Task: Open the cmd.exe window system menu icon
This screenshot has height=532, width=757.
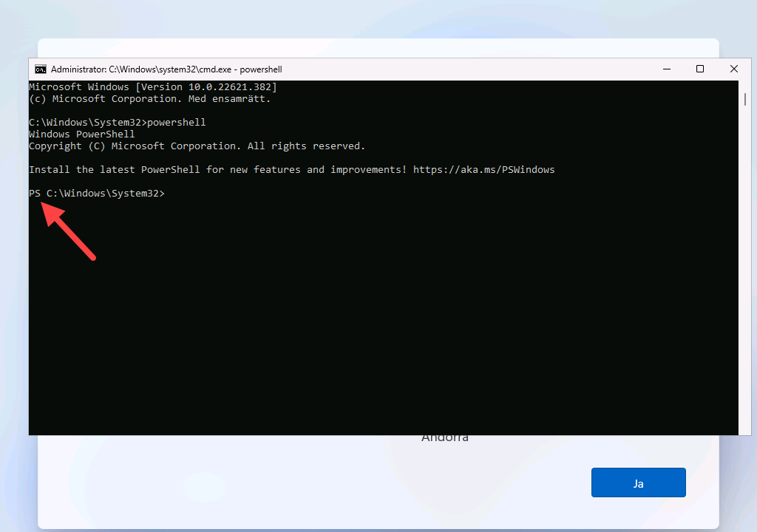Action: 41,69
